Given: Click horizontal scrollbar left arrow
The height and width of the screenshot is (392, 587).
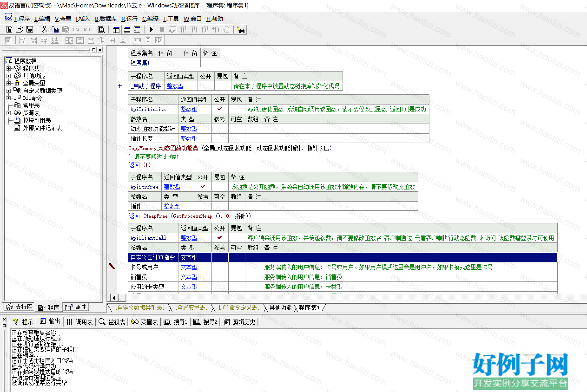Looking at the screenshot, I should [x=114, y=298].
